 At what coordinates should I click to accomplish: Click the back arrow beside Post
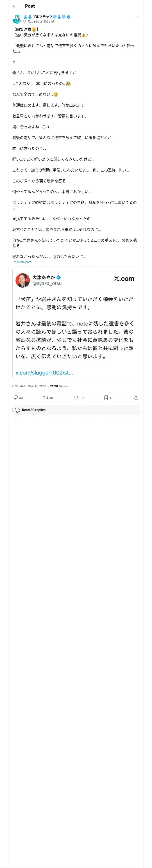[x=14, y=6]
